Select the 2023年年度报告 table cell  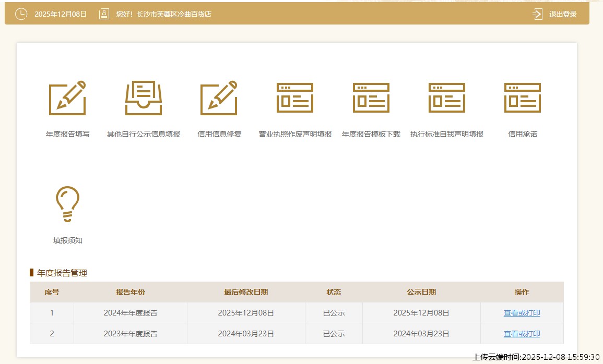[x=131, y=334]
